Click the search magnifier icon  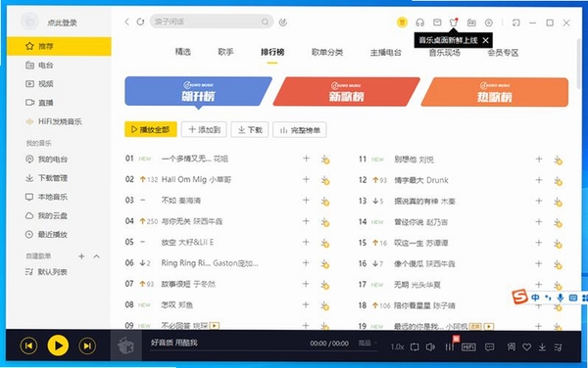[266, 22]
